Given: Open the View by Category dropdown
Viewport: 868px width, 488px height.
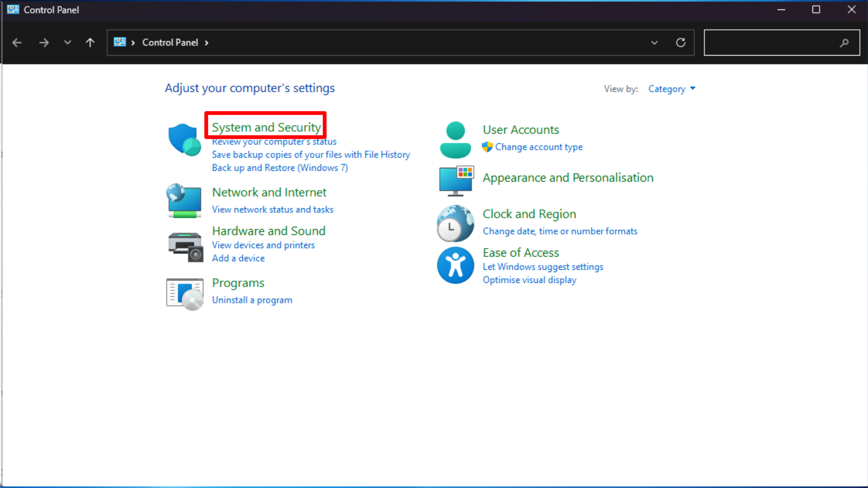Looking at the screenshot, I should pos(671,89).
